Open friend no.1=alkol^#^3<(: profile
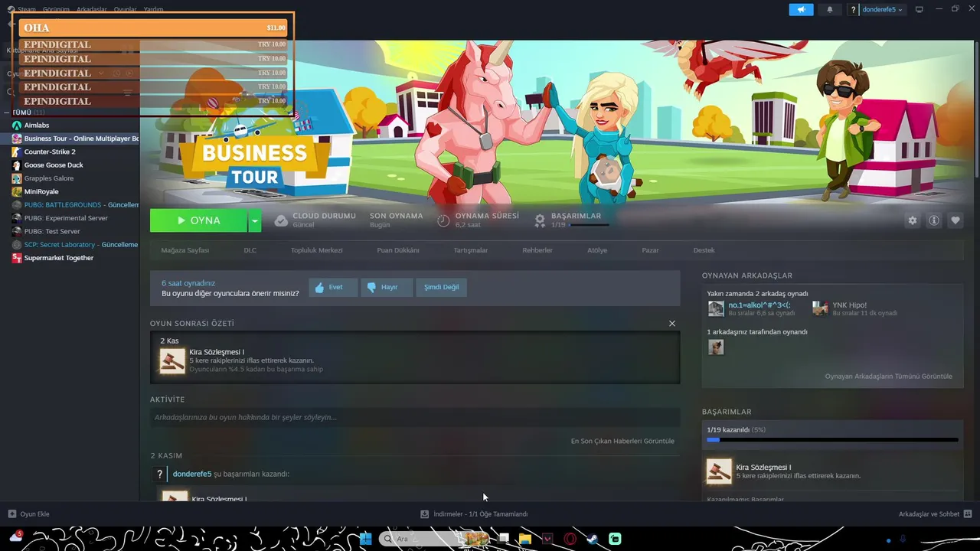This screenshot has height=551, width=980. (x=759, y=305)
